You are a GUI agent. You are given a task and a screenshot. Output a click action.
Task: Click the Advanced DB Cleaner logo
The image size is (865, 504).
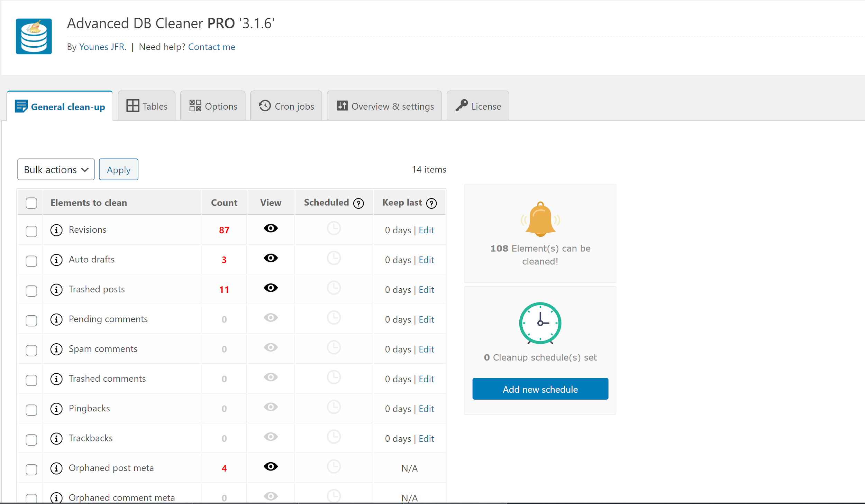tap(34, 37)
